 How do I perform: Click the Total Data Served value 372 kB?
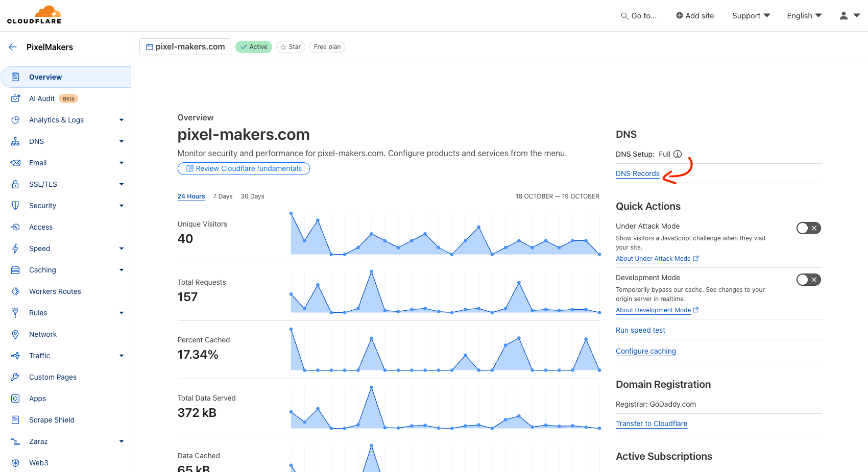tap(197, 413)
